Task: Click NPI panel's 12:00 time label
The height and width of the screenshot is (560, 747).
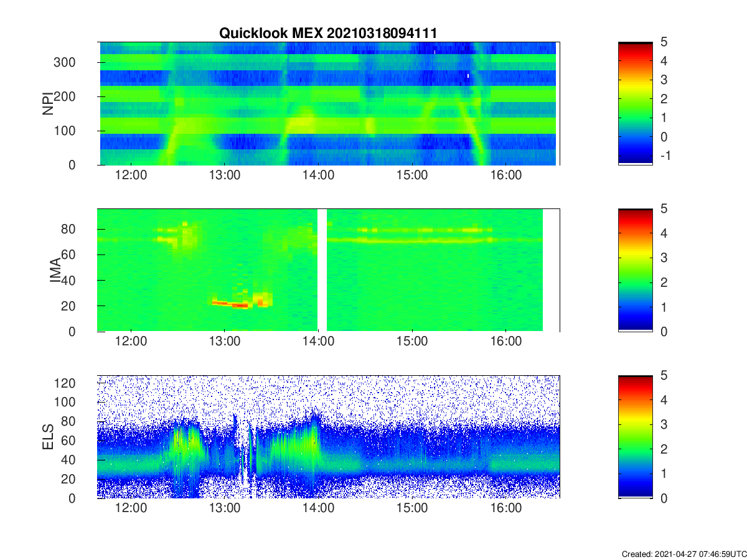Action: pos(131,176)
